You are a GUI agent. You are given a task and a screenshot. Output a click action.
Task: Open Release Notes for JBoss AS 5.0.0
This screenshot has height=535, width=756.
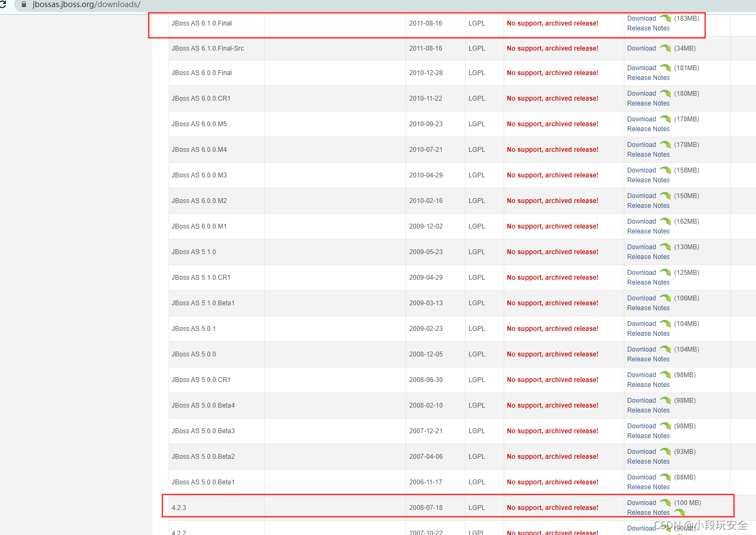[648, 359]
